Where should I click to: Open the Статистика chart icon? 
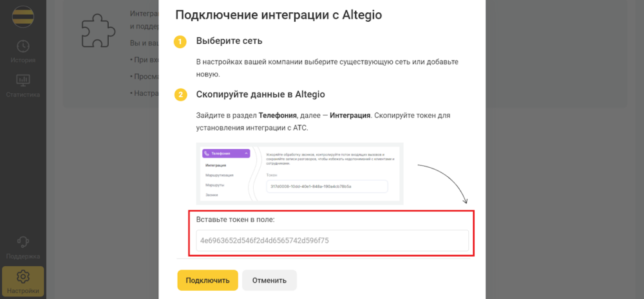point(23,80)
